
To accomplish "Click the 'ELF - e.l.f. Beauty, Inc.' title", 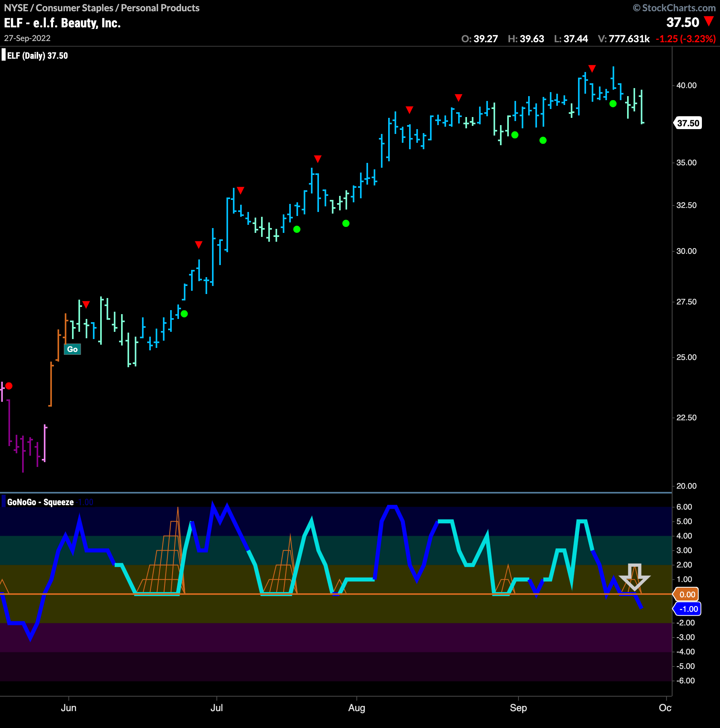I will tap(62, 23).
